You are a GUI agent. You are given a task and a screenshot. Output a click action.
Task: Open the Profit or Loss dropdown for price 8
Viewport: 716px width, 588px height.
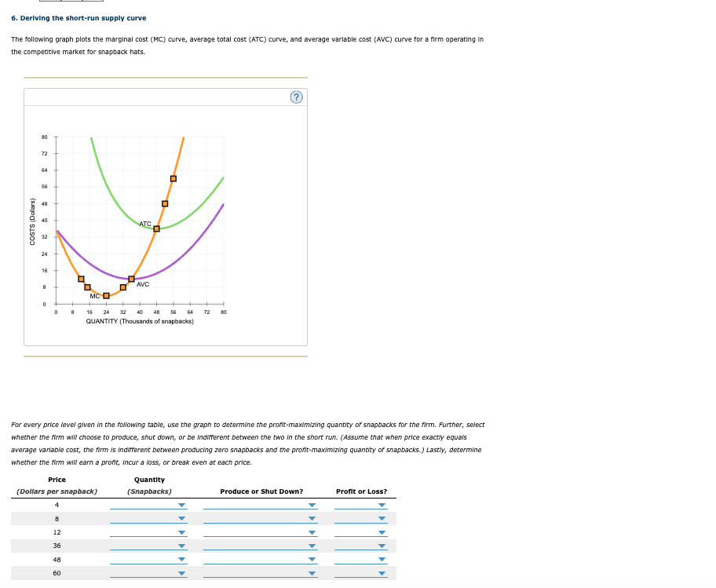[x=382, y=519]
